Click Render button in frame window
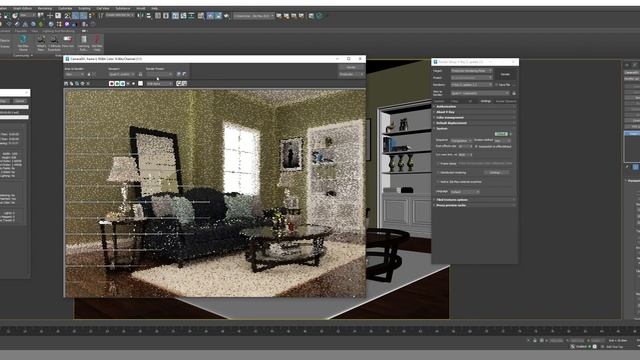640x360 pixels. pos(351,67)
